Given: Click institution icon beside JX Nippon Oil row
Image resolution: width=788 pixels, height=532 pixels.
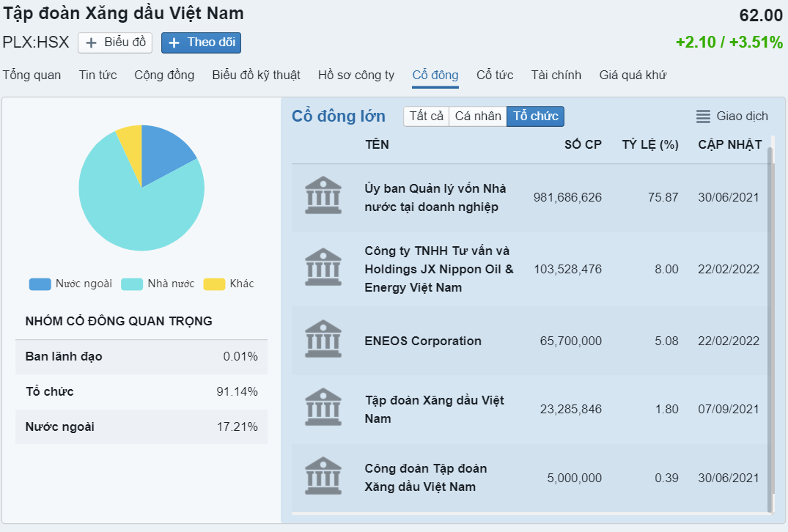Looking at the screenshot, I should click(x=323, y=267).
